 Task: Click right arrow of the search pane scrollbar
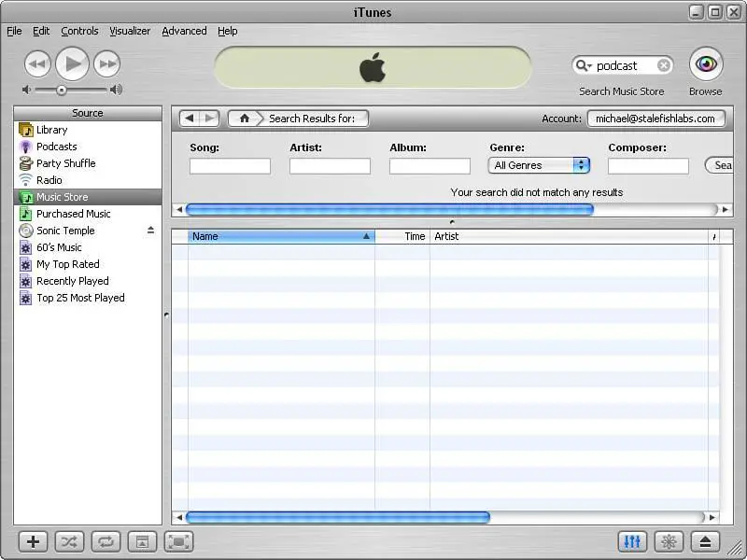(726, 209)
